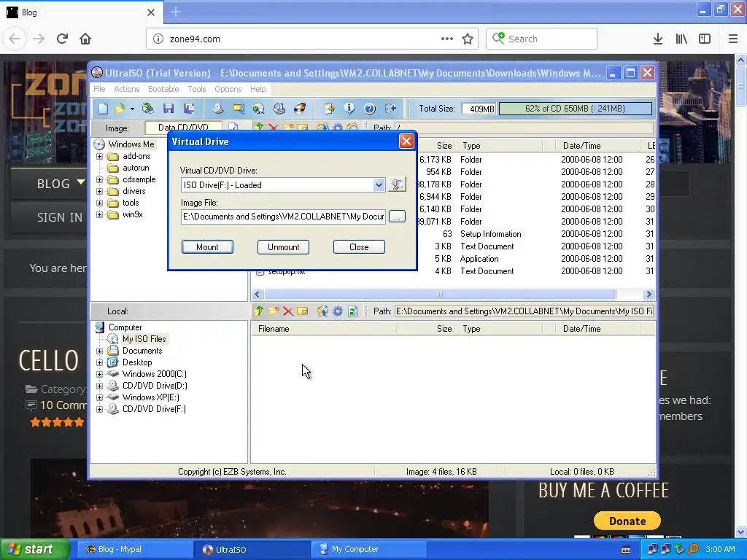Expand the Documents node in Local tree
The width and height of the screenshot is (747, 560).
pyautogui.click(x=99, y=351)
